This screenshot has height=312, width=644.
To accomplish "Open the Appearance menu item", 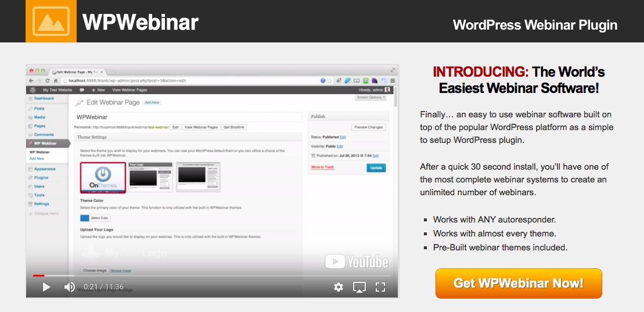I will pyautogui.click(x=45, y=169).
